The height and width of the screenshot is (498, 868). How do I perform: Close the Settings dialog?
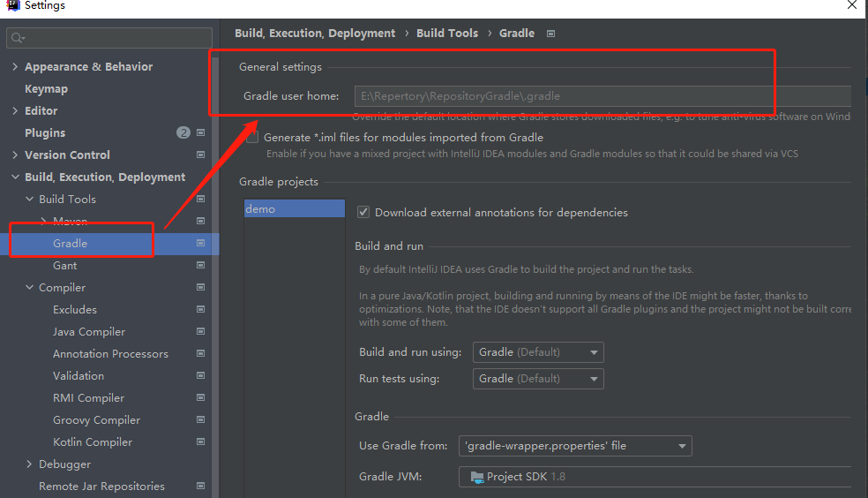(x=852, y=5)
